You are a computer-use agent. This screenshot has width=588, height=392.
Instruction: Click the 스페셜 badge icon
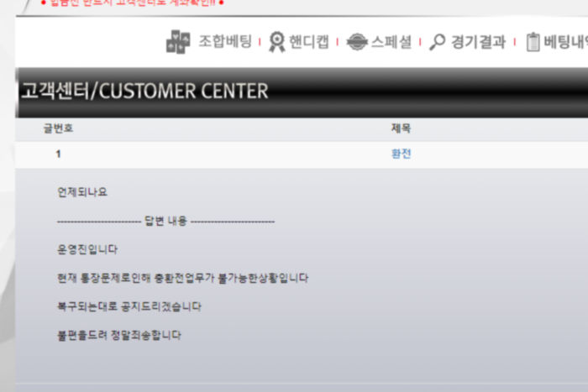[357, 42]
